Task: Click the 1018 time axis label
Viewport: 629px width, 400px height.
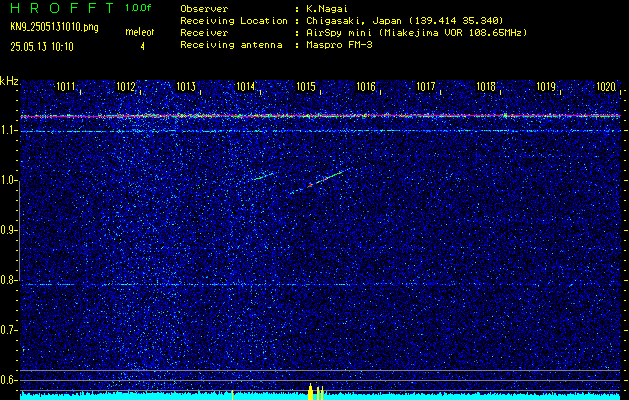Action: point(486,86)
